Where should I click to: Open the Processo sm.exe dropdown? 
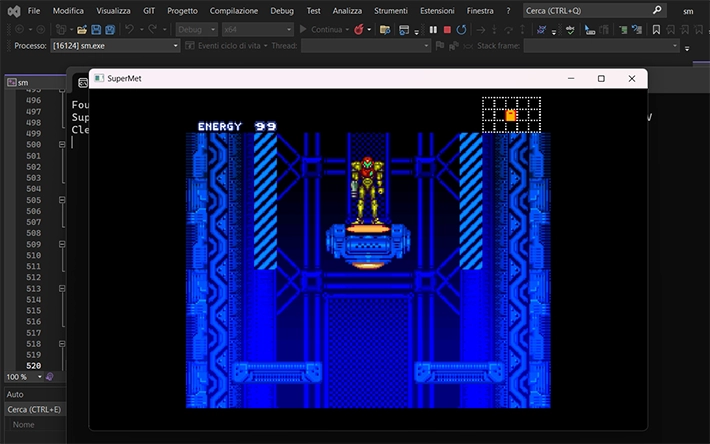tap(115, 46)
